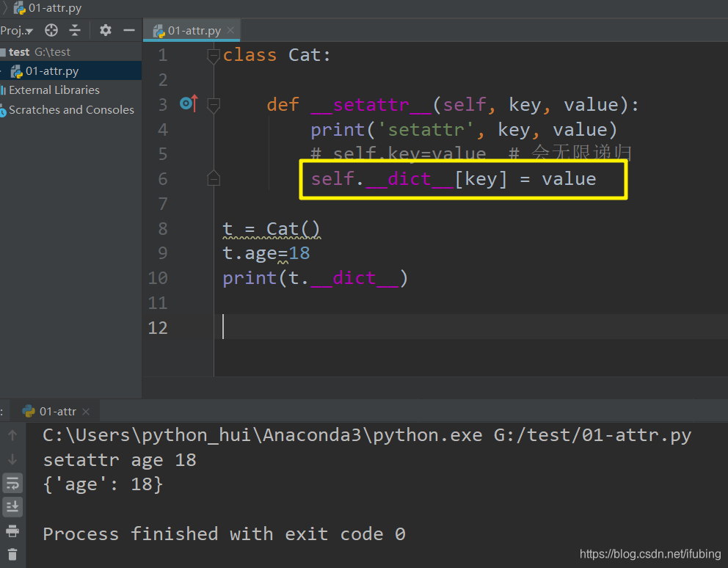The width and height of the screenshot is (728, 568).
Task: Click the t.age=18 code line
Action: tap(266, 253)
